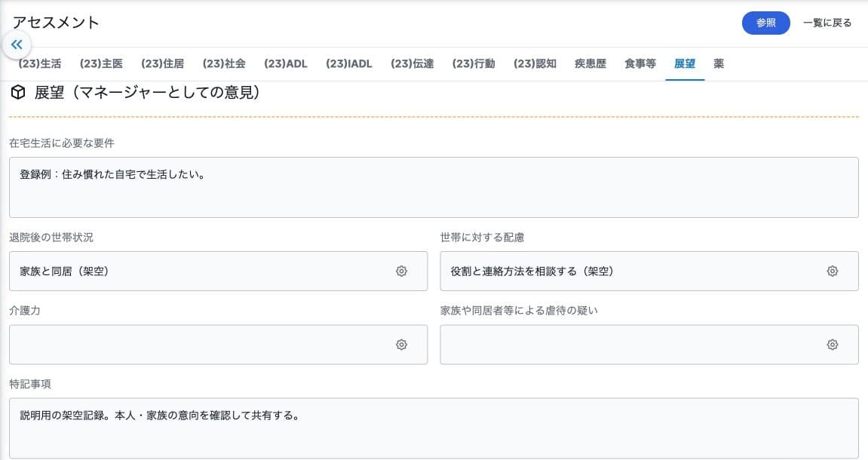Screen dimensions: 868x460
Task: Click the blue 参照 button
Action: (765, 23)
